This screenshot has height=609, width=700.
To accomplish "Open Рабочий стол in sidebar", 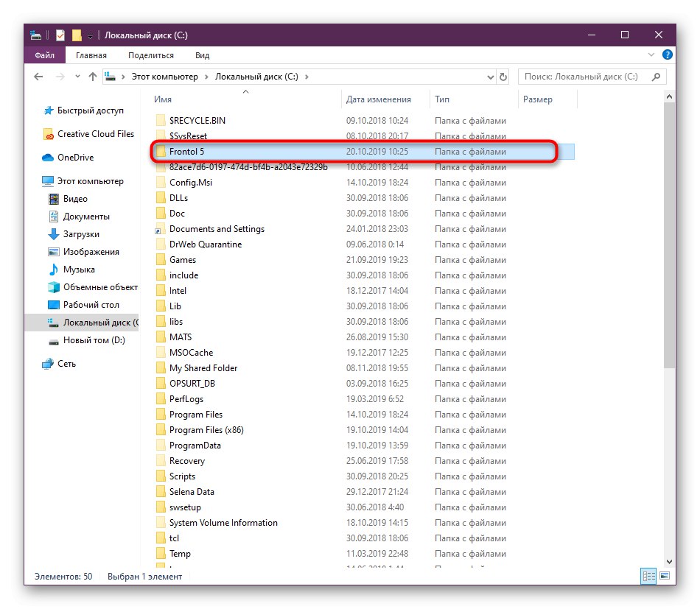I will click(x=83, y=305).
